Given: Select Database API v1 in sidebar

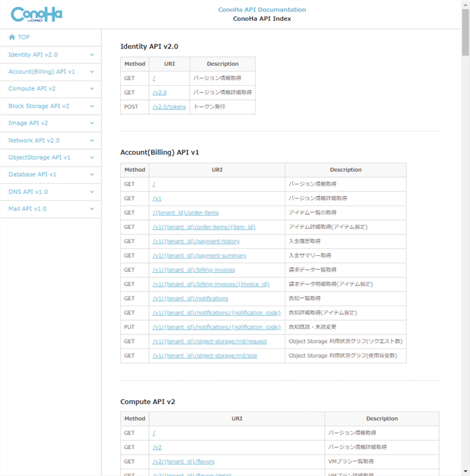Looking at the screenshot, I should [x=32, y=175].
